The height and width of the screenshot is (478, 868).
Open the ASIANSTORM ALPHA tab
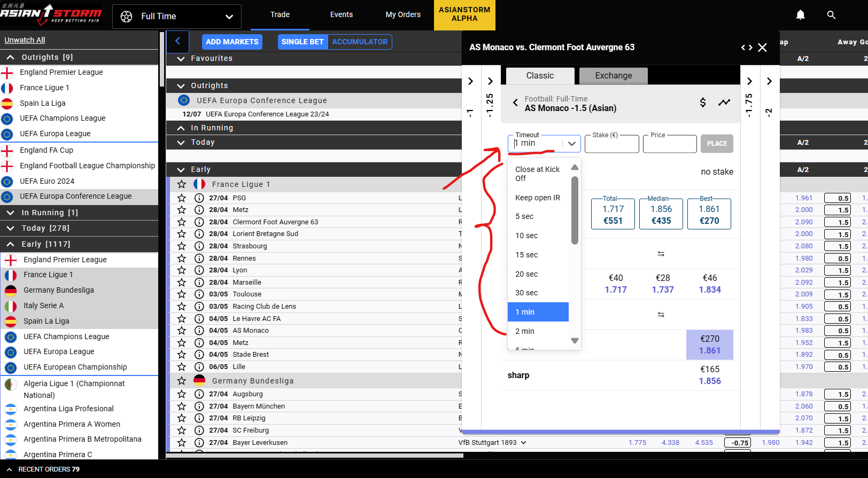[464, 15]
